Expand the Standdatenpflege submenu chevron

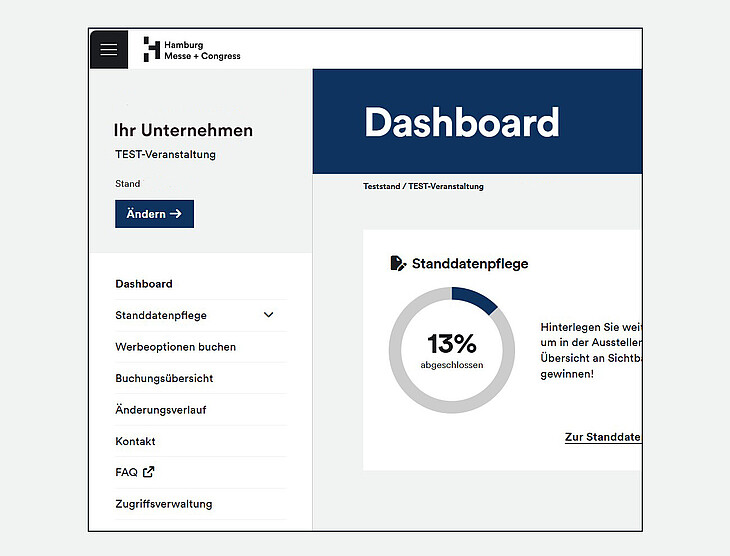pos(268,315)
